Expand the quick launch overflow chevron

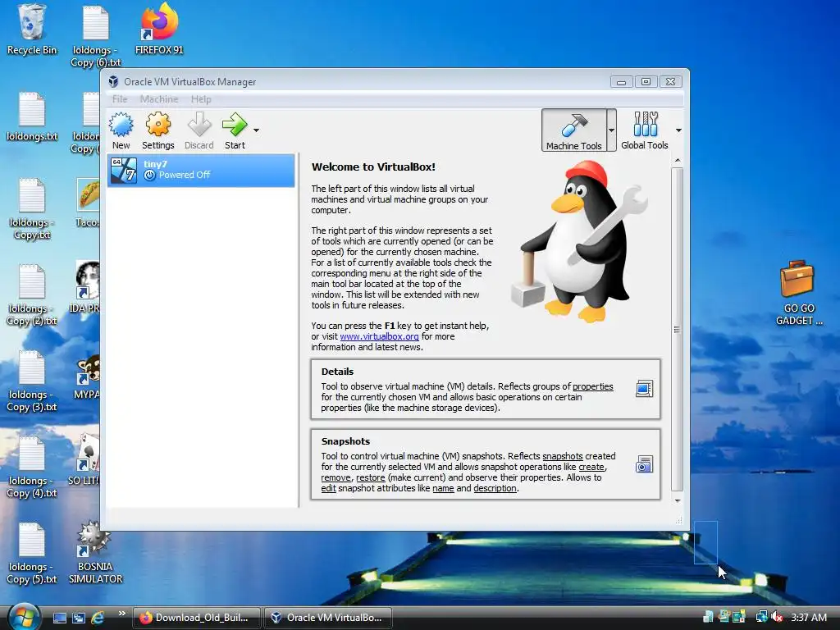[x=121, y=614]
